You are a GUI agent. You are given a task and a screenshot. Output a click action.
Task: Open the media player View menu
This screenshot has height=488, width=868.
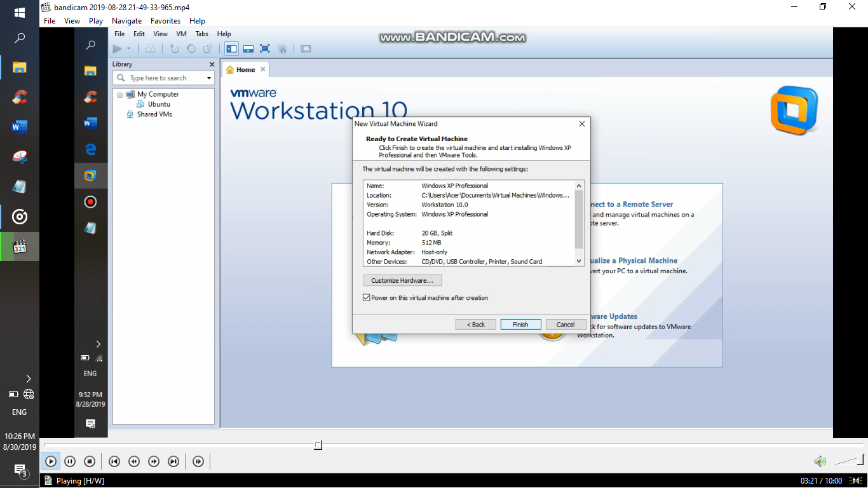72,21
